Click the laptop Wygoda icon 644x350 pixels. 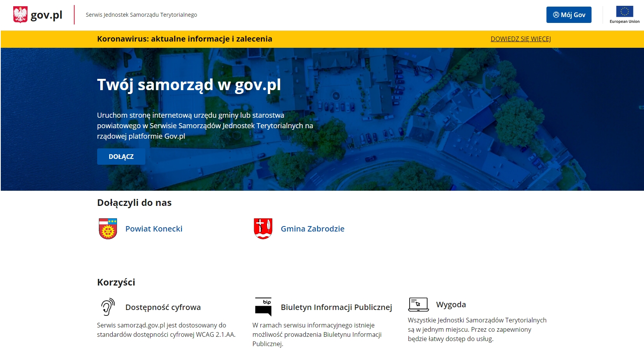coord(419,305)
